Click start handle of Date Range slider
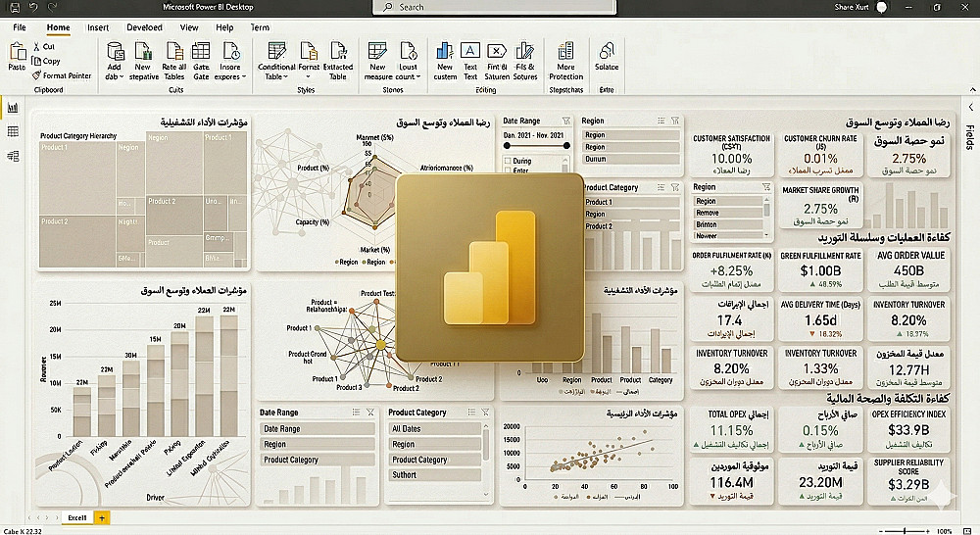 pos(507,146)
